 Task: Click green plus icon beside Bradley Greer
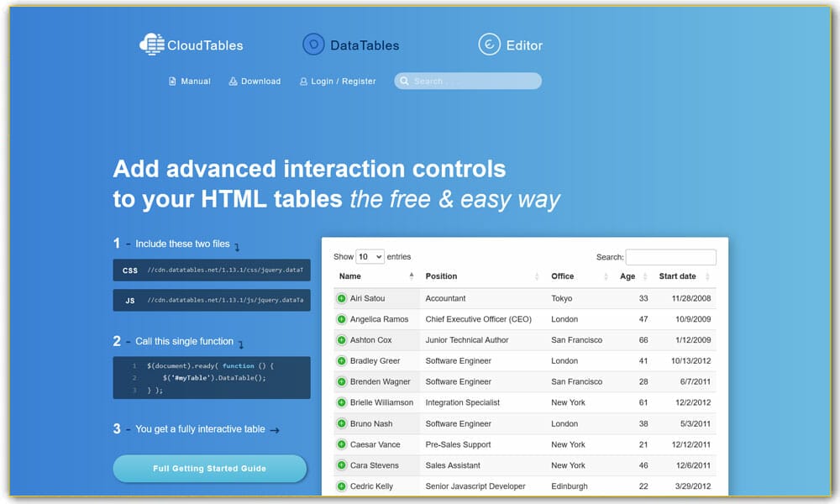342,361
